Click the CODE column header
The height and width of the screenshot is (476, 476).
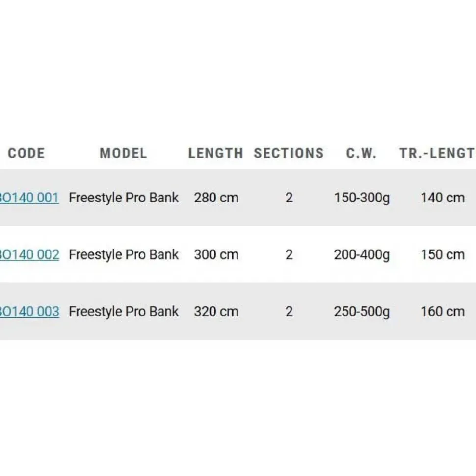pyautogui.click(x=26, y=153)
